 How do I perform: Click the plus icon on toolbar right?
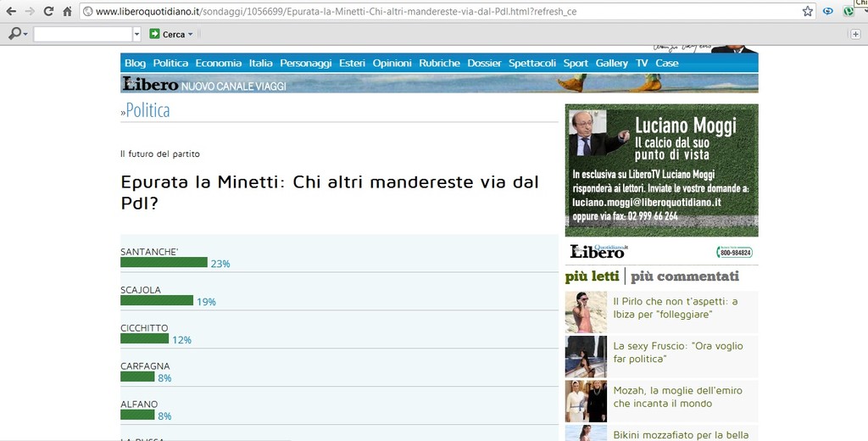click(855, 34)
